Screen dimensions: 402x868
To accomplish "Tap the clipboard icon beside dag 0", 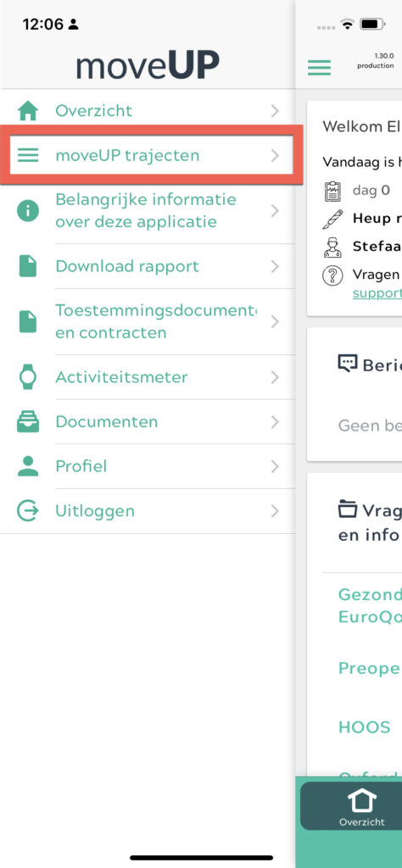I will pyautogui.click(x=332, y=191).
